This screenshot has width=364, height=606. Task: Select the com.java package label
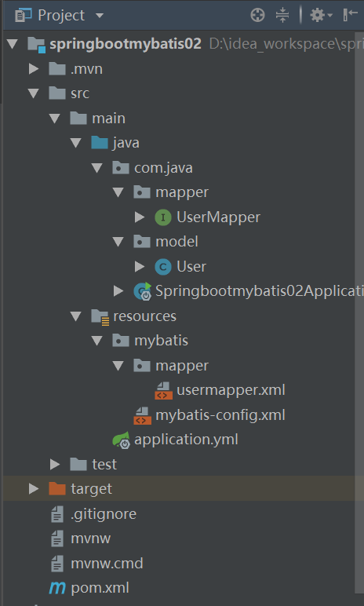tap(163, 168)
